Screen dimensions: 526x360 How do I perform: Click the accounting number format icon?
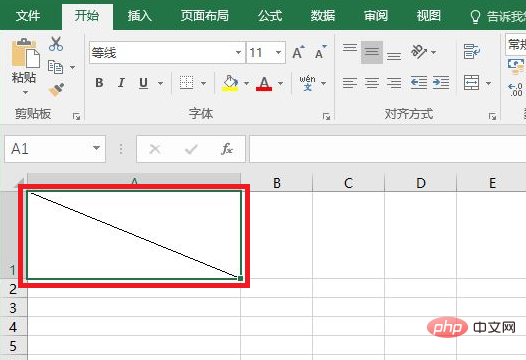(516, 66)
